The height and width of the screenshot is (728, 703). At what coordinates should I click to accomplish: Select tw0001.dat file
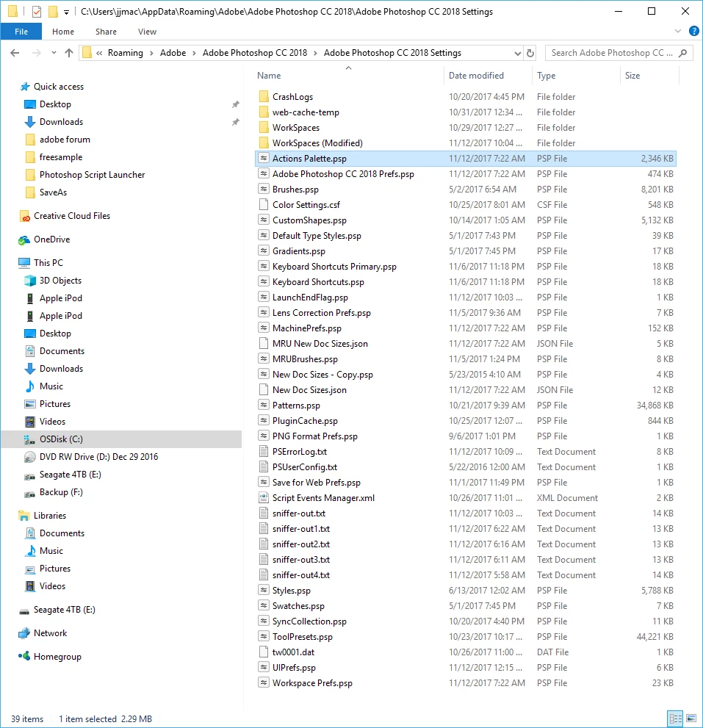tap(293, 652)
